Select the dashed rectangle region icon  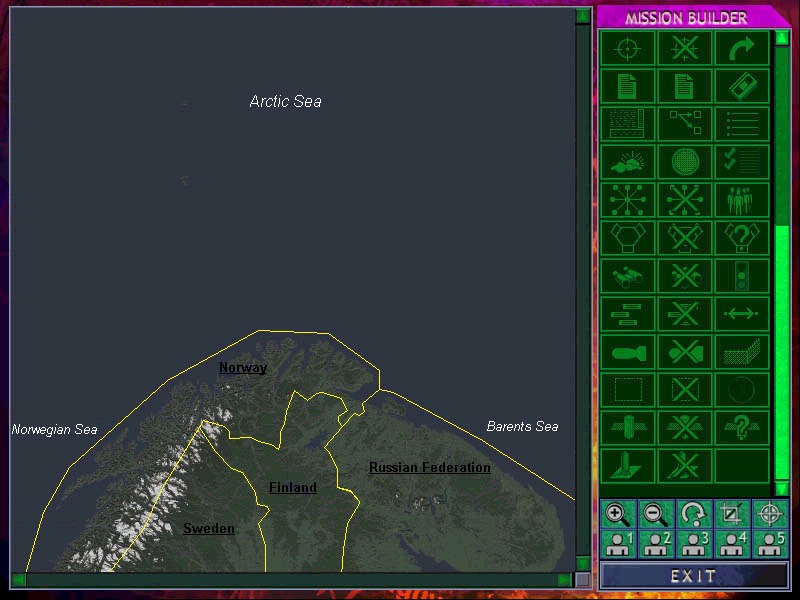pyautogui.click(x=627, y=390)
